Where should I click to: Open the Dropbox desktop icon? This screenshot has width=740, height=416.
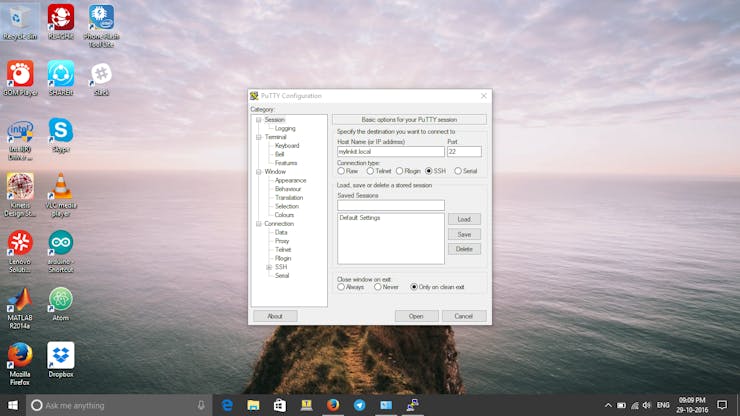[60, 355]
